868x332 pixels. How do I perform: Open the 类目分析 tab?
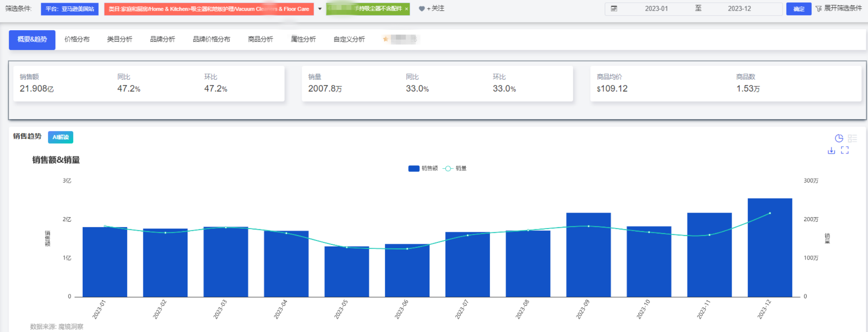coord(120,39)
